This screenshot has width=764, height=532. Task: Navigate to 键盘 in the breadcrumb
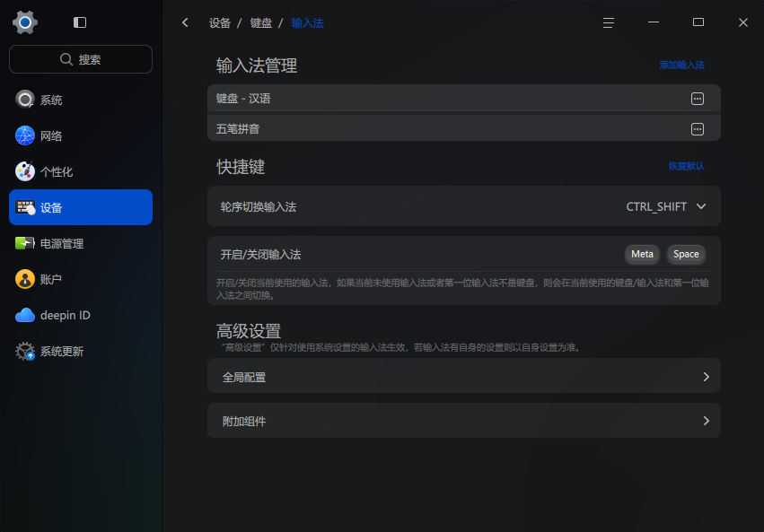[261, 22]
